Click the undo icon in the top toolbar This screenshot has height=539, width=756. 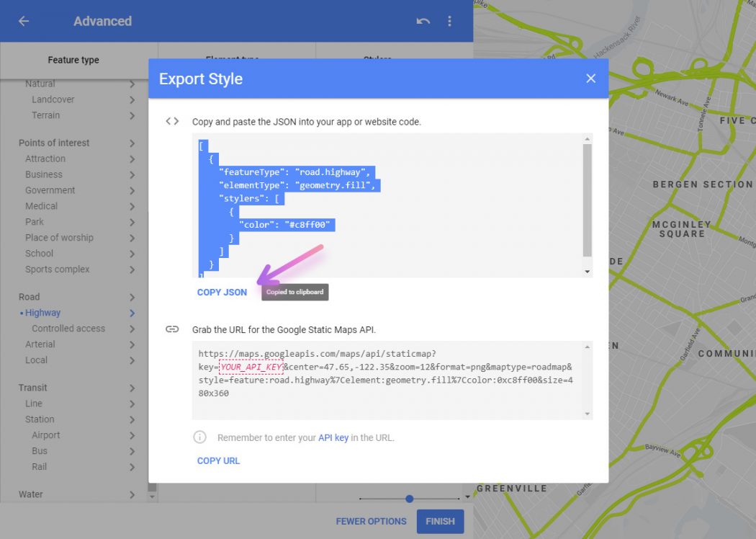coord(425,21)
